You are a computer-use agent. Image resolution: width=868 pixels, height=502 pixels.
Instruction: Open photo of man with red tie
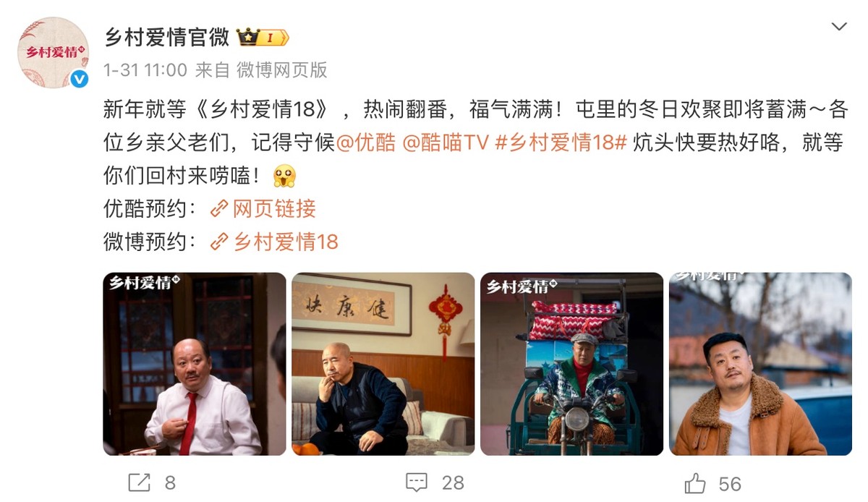(195, 364)
